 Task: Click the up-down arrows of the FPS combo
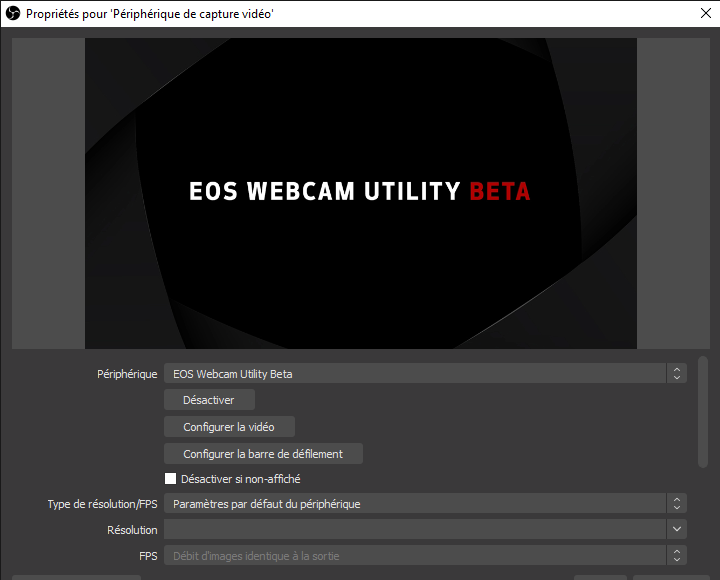click(x=677, y=555)
